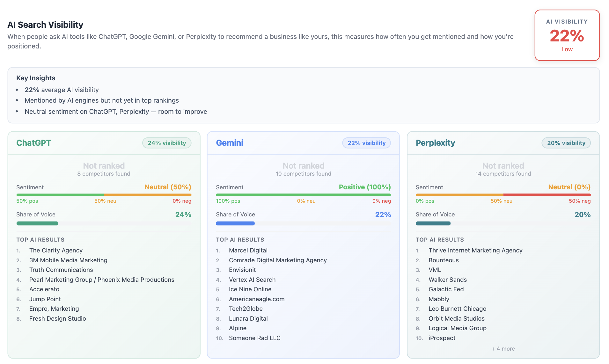Click the Perplexity Share of Voice 20% value

click(x=583, y=215)
